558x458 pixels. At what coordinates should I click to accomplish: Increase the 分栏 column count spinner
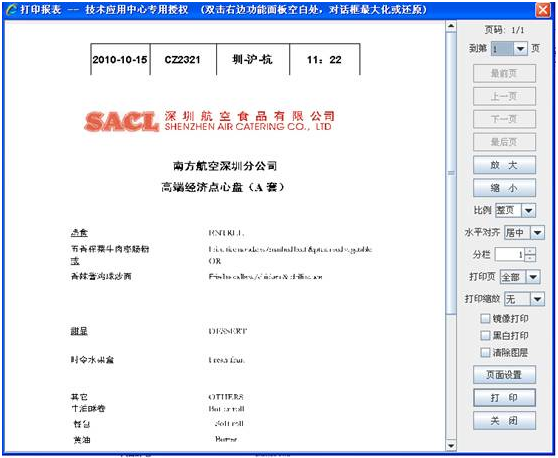click(530, 251)
